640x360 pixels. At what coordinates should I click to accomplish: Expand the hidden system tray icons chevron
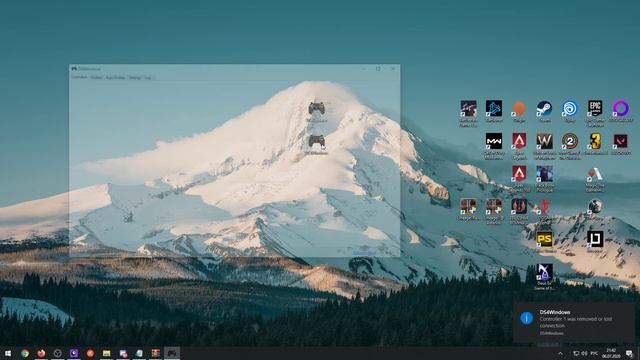click(x=560, y=353)
